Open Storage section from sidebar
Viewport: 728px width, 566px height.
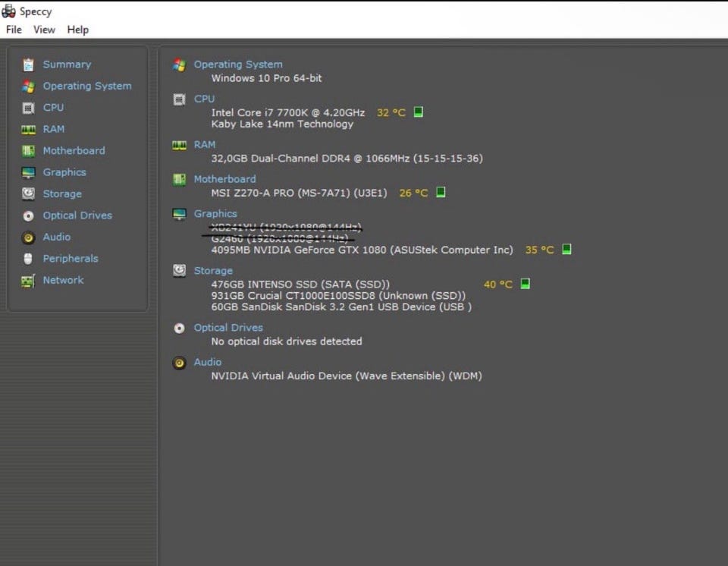click(x=62, y=193)
